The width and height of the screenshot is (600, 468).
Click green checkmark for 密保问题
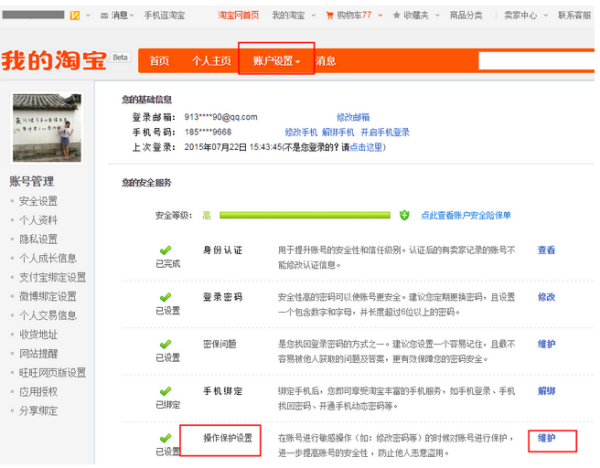click(x=165, y=344)
